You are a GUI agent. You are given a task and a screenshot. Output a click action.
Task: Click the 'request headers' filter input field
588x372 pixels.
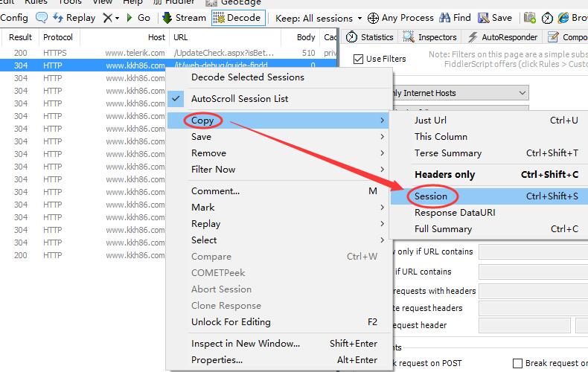[533, 308]
